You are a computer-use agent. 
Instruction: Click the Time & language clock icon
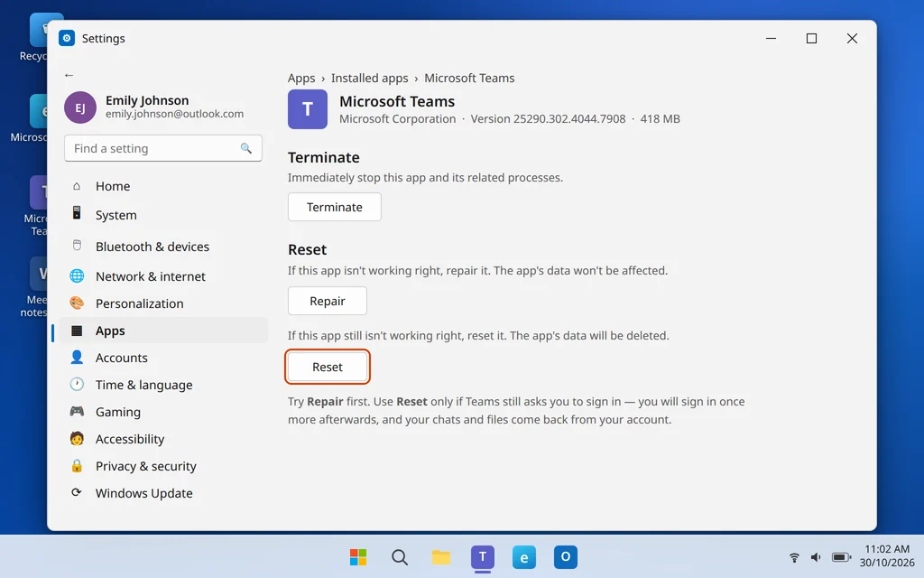click(x=77, y=384)
